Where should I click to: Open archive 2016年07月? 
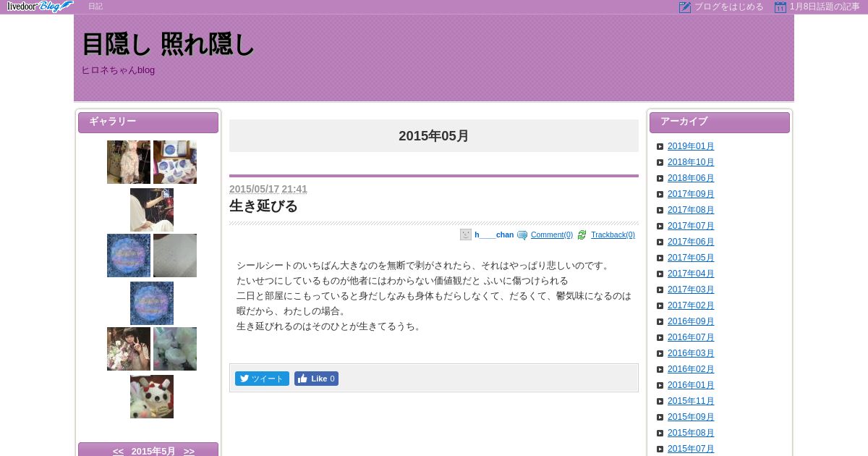(x=691, y=337)
